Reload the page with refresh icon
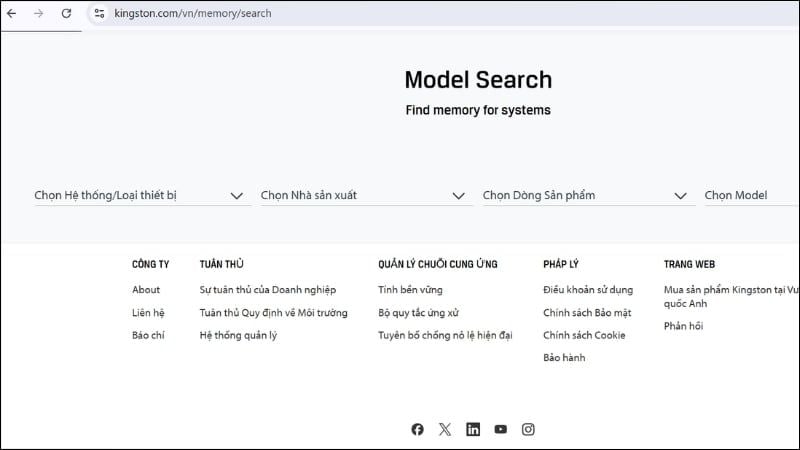The height and width of the screenshot is (450, 800). click(66, 14)
